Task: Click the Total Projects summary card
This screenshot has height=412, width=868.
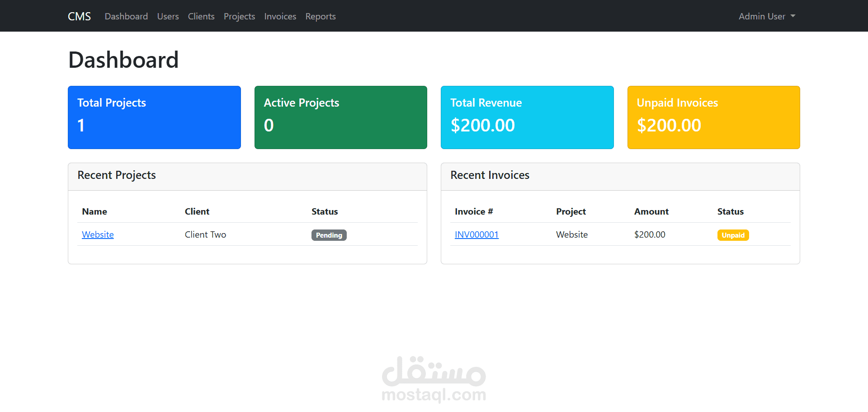Action: [x=154, y=117]
